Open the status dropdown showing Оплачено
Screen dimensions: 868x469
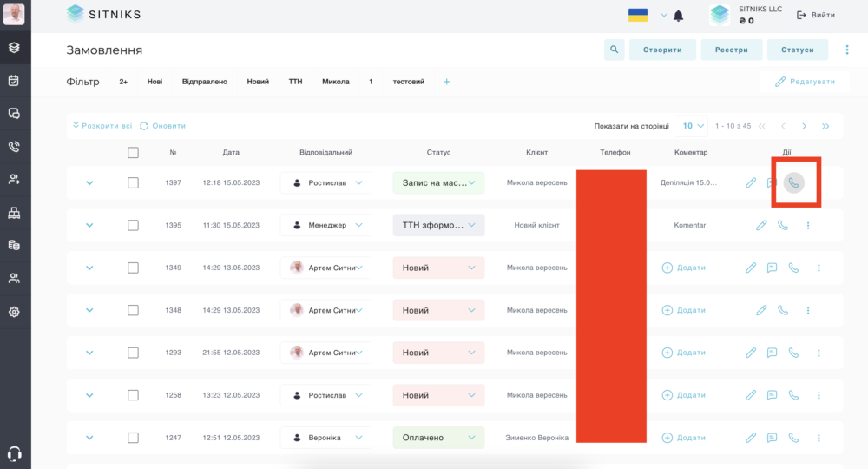coord(438,438)
